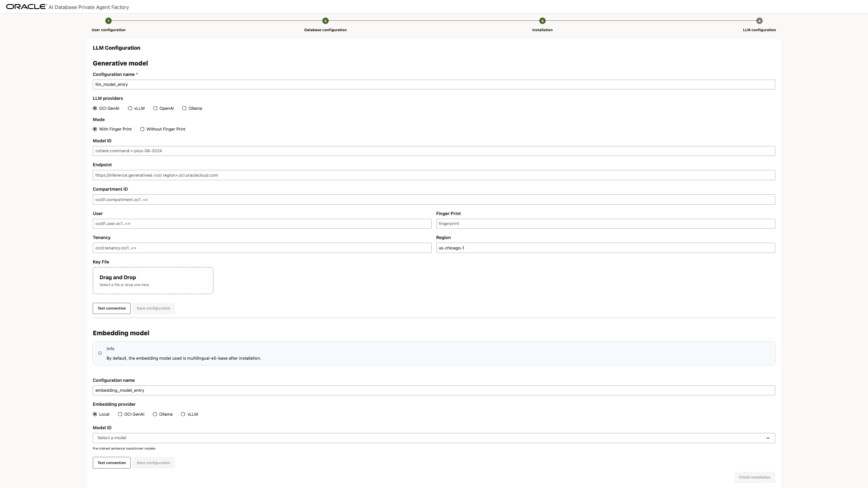The height and width of the screenshot is (488, 868).
Task: Click the User OCID field
Action: coord(262,224)
